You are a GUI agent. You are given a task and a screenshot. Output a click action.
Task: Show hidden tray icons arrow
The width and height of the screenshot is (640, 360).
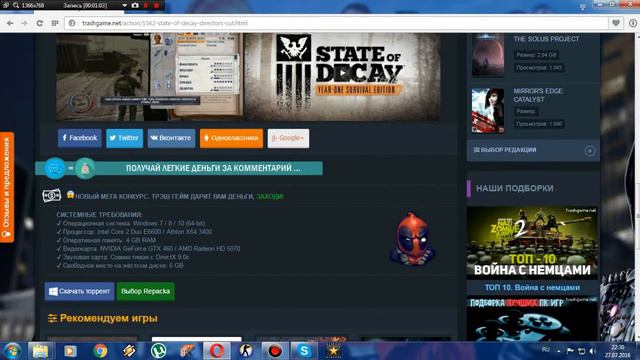(x=558, y=351)
